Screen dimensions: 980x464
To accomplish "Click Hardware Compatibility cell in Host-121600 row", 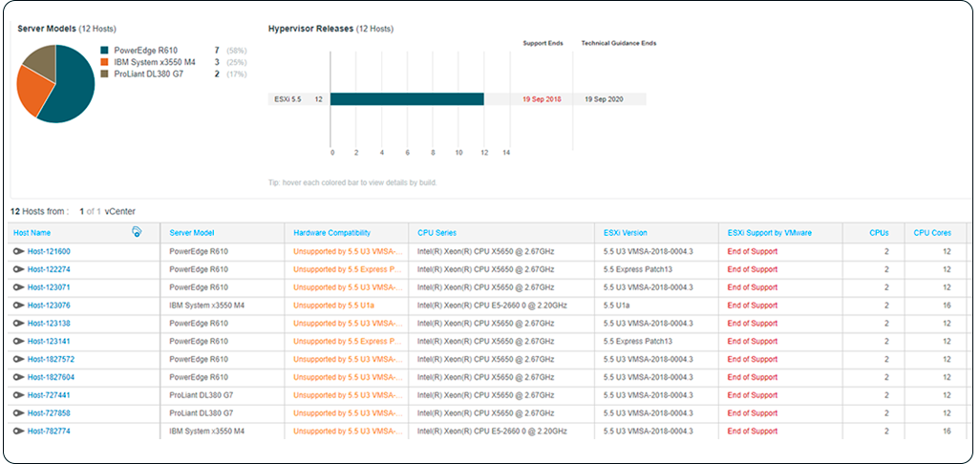I will coord(347,252).
